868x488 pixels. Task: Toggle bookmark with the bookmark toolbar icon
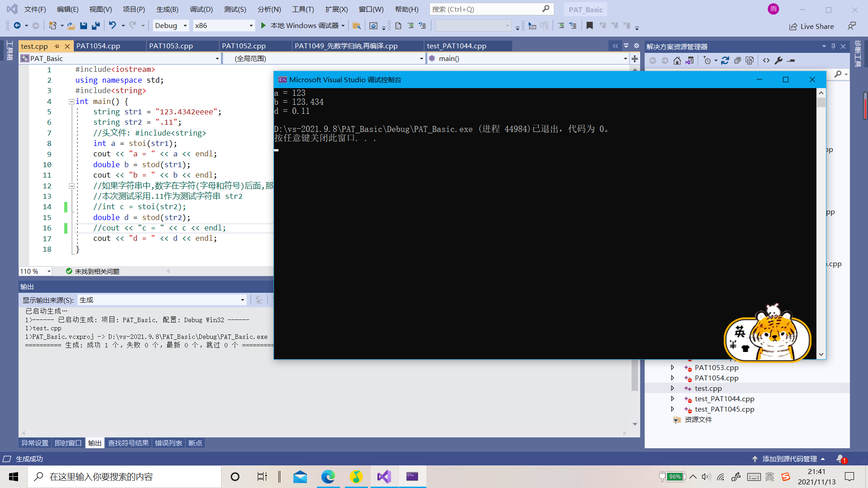coord(590,26)
